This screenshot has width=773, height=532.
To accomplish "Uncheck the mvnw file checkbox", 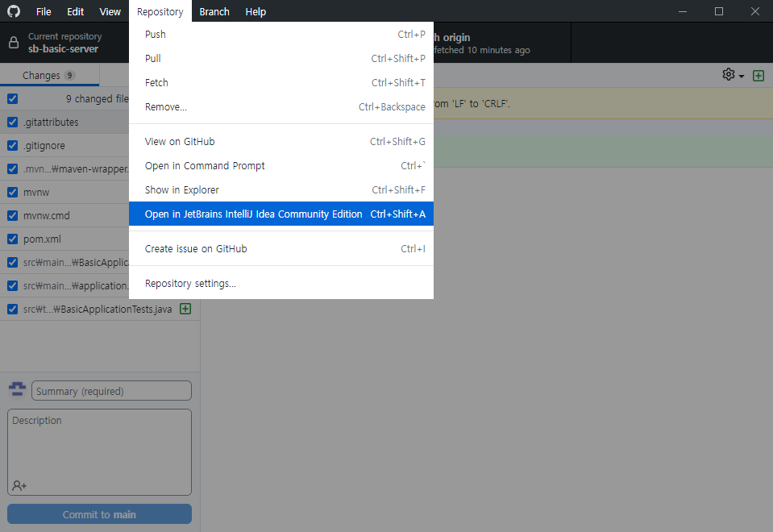I will pos(13,193).
